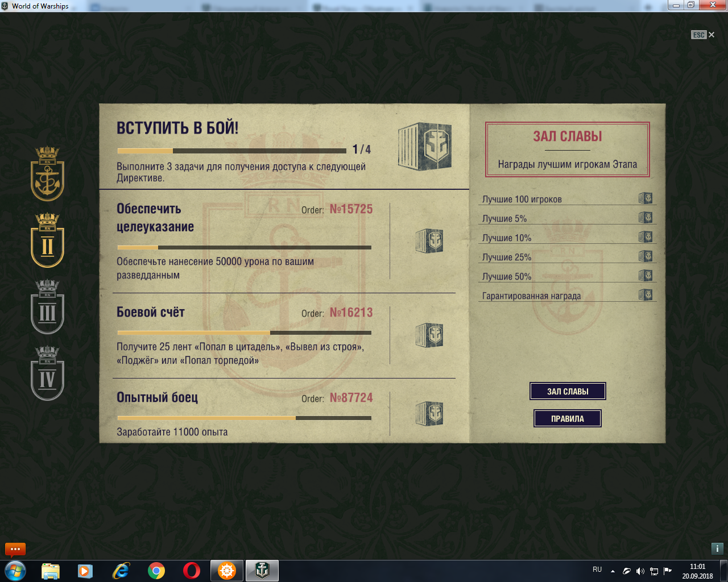Screen dimensions: 728x582
Task: Click the ЗАЛ СЛАВЫ red framed banner
Action: pyautogui.click(x=568, y=149)
